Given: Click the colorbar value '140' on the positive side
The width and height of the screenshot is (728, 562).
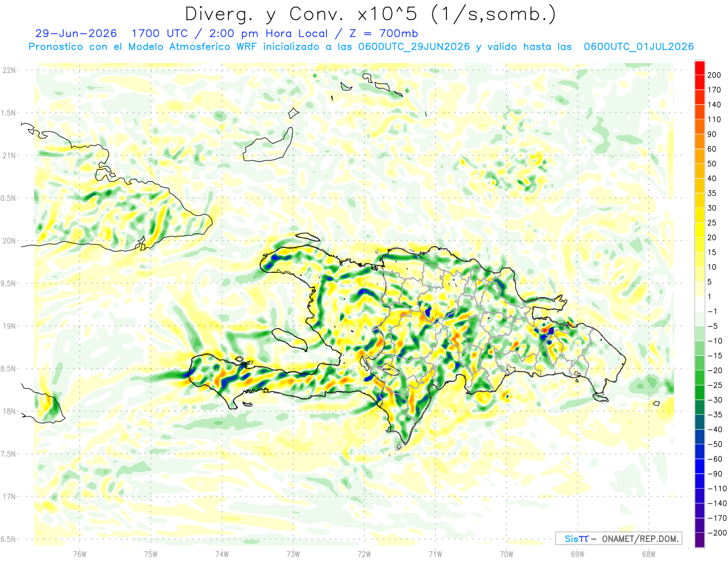Looking at the screenshot, I should [x=715, y=105].
